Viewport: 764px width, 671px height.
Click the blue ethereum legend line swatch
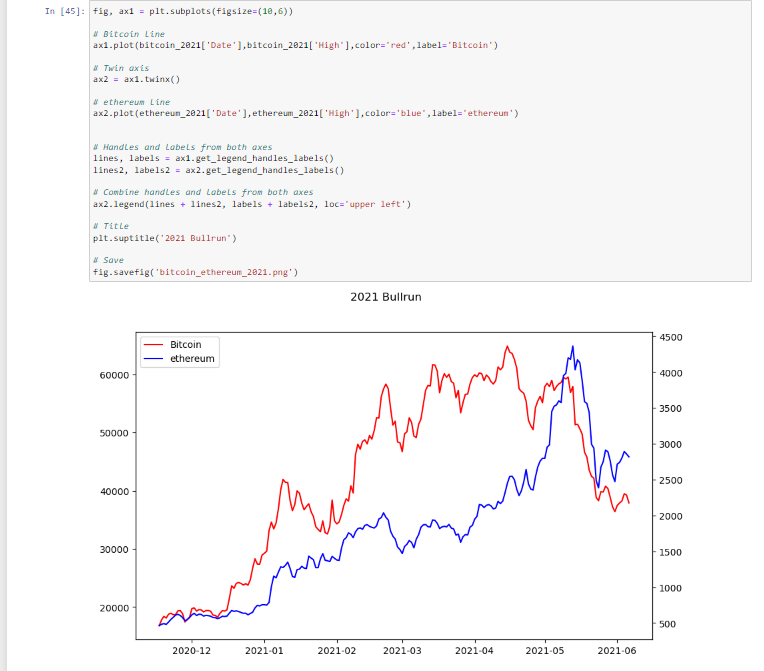(x=155, y=358)
